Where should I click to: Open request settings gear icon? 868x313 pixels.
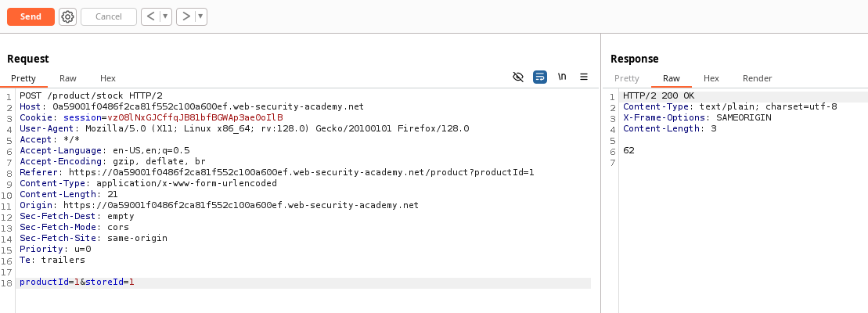(67, 16)
